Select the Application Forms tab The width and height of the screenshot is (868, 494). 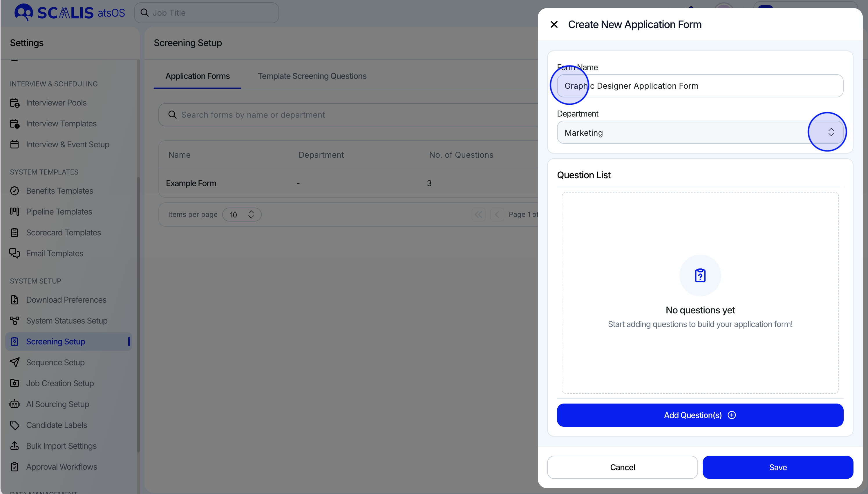click(x=197, y=76)
